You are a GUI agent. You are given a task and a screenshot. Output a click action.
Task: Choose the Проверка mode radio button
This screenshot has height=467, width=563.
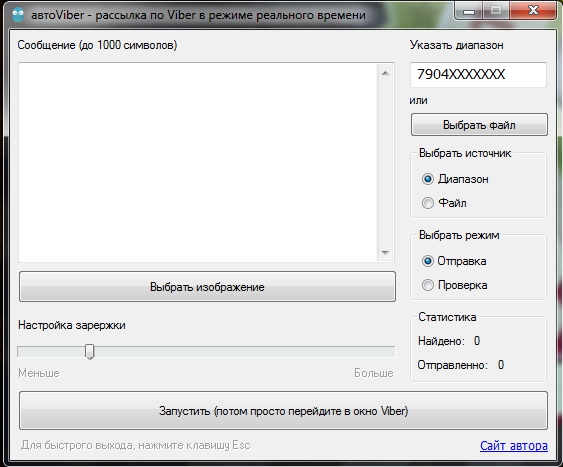tap(428, 285)
